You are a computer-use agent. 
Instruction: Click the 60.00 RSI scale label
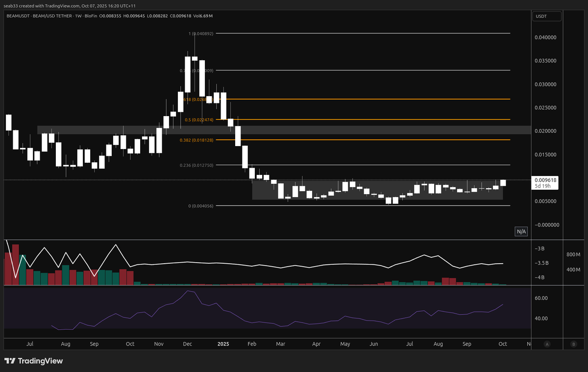tap(541, 298)
